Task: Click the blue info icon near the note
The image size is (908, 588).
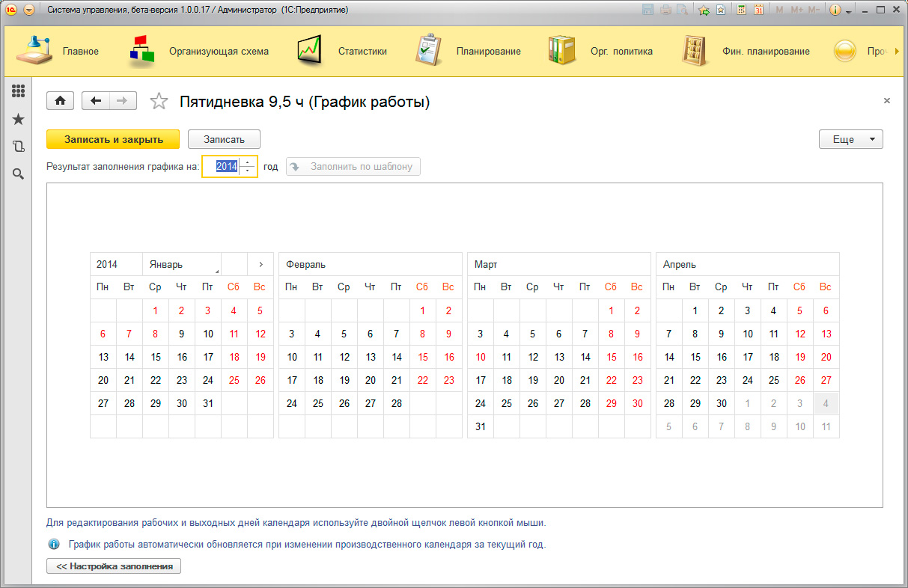Action: (x=54, y=544)
